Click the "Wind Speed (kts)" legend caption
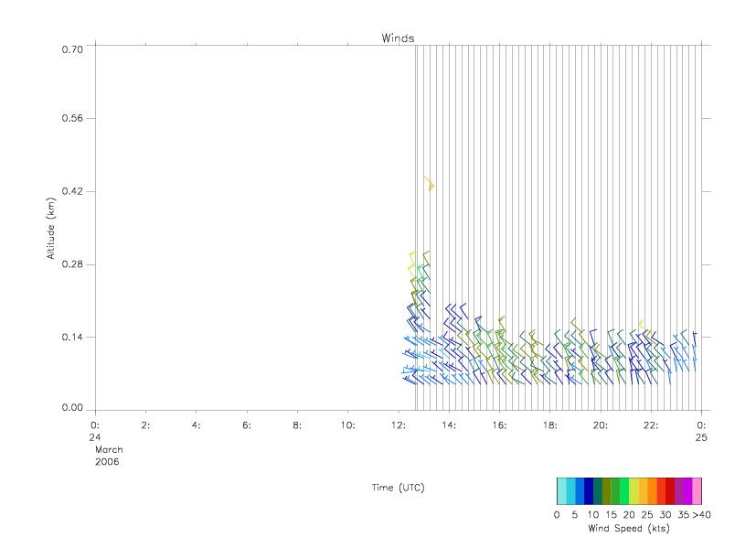756x559 pixels. [x=629, y=528]
